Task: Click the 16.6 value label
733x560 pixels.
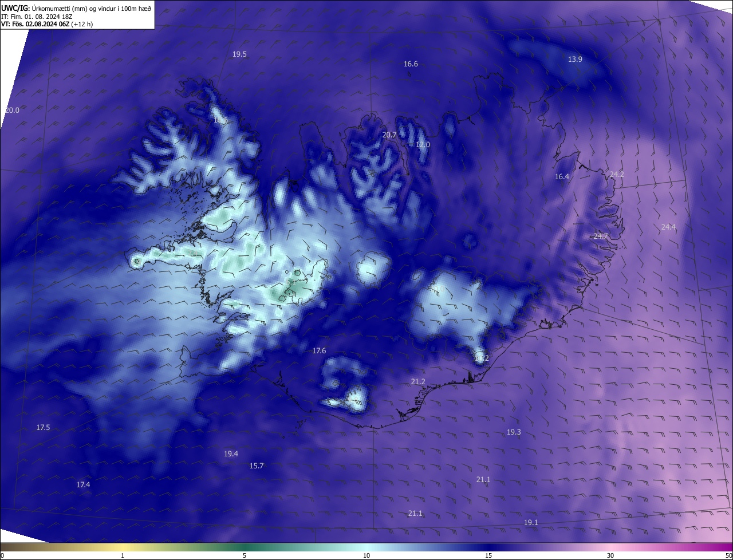Action: tap(411, 64)
